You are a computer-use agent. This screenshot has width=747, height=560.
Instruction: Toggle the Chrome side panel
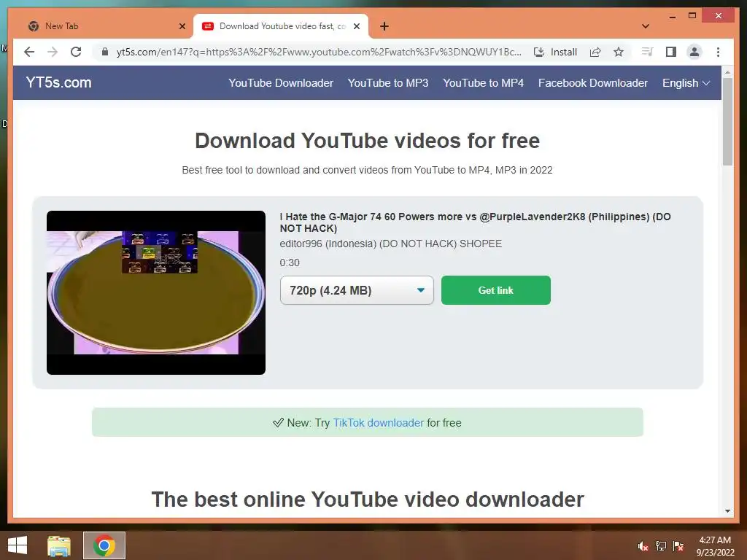click(x=671, y=52)
